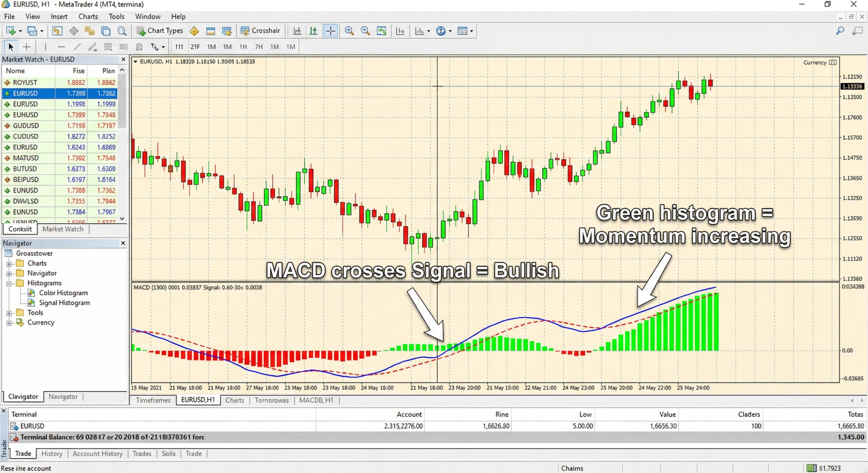
Task: Collapse the Histograms folder
Action: (x=9, y=283)
